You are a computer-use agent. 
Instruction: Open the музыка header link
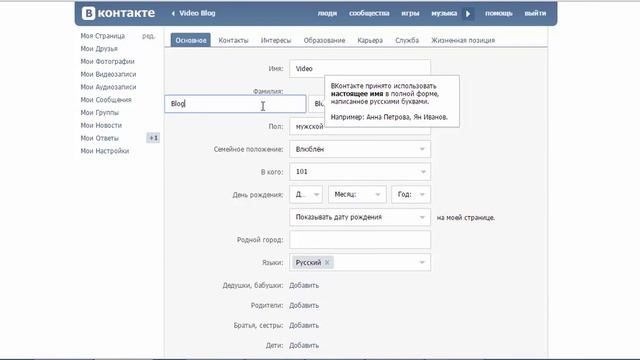[444, 13]
